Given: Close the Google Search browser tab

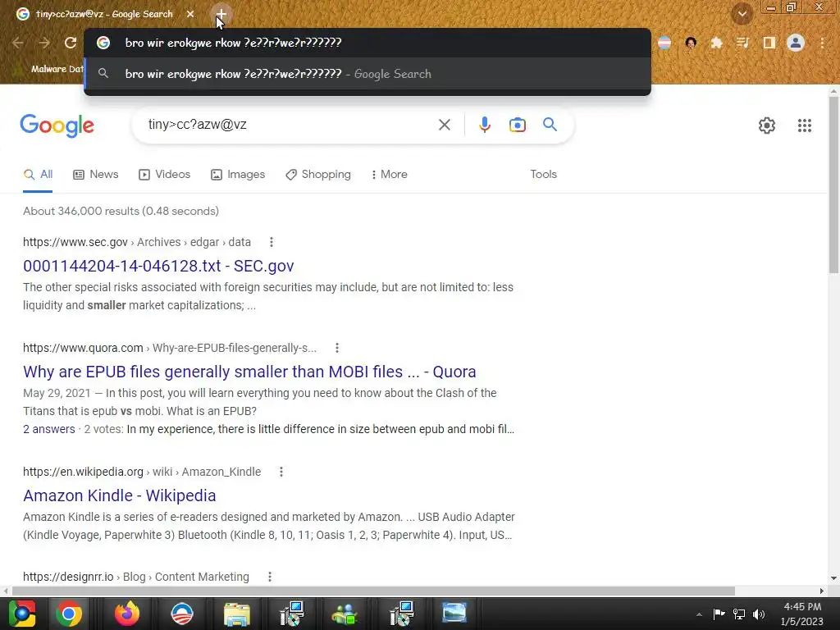Looking at the screenshot, I should pos(190,14).
